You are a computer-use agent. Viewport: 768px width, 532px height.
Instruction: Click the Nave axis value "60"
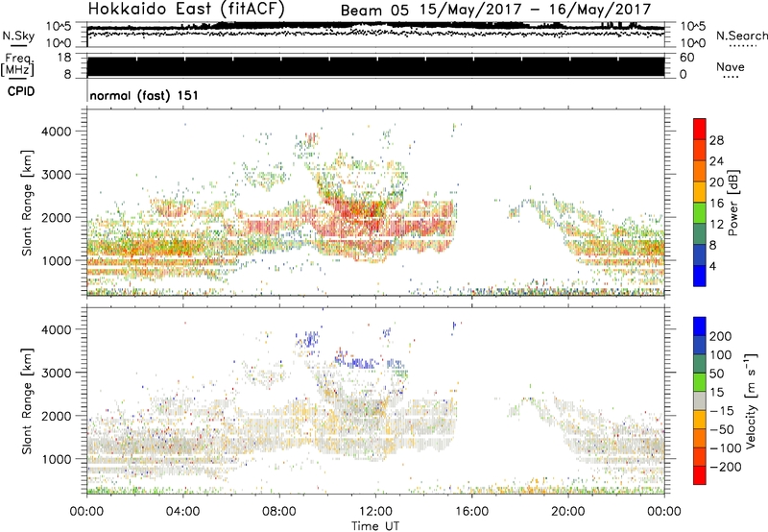(x=686, y=58)
